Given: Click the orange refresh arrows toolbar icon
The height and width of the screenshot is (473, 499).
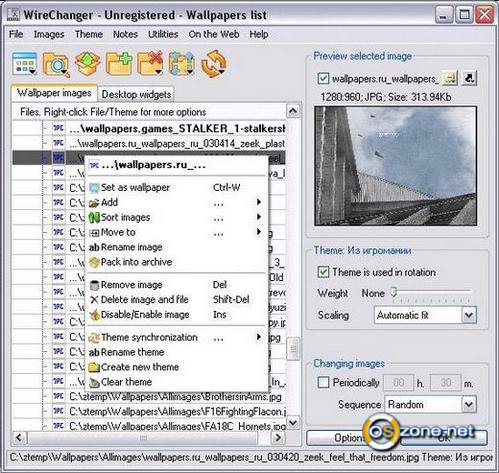Looking at the screenshot, I should click(x=214, y=63).
